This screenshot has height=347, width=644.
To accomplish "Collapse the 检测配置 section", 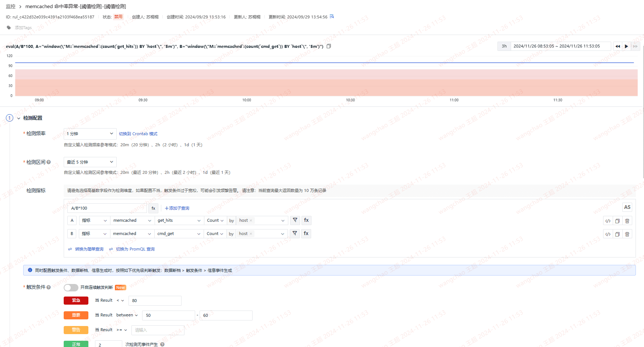I will [18, 118].
